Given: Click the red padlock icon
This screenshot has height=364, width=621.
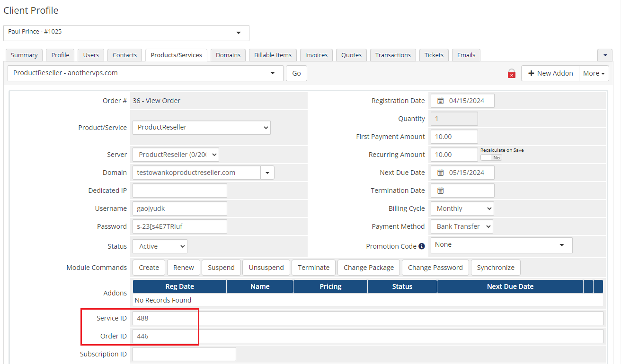Looking at the screenshot, I should click(x=511, y=73).
